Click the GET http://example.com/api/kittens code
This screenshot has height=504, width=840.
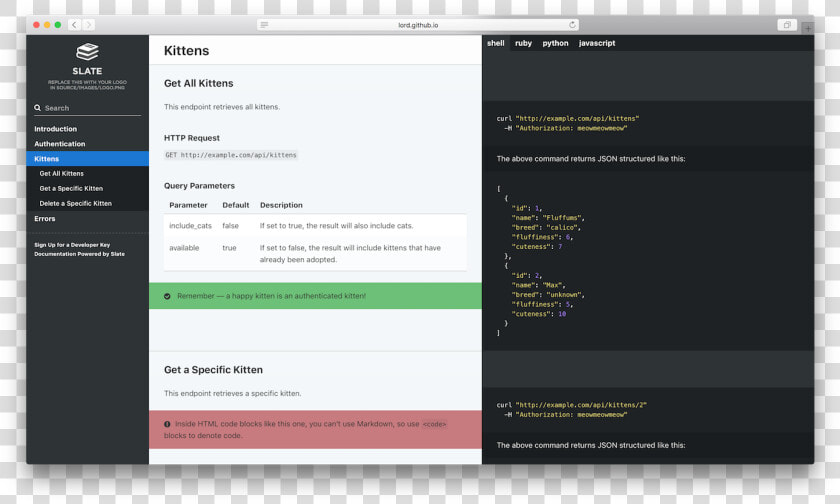point(231,155)
